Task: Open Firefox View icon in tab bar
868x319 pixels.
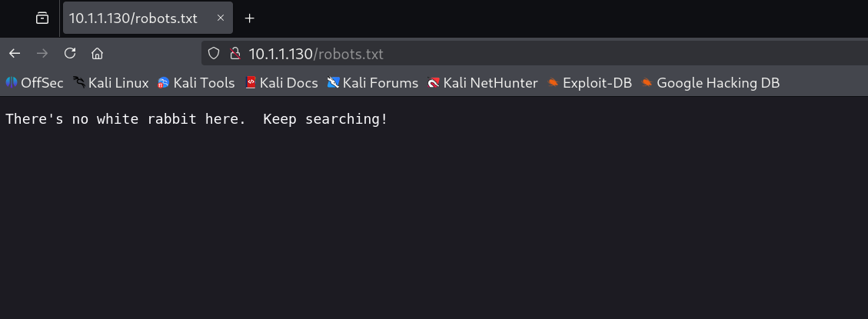Action: tap(42, 18)
